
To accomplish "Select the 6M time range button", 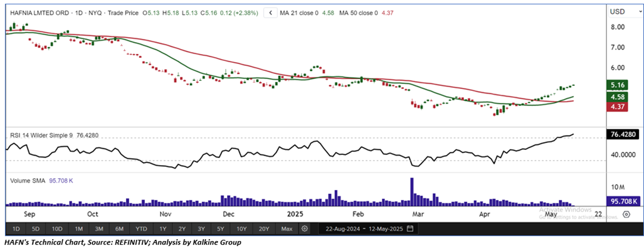I will [120, 228].
